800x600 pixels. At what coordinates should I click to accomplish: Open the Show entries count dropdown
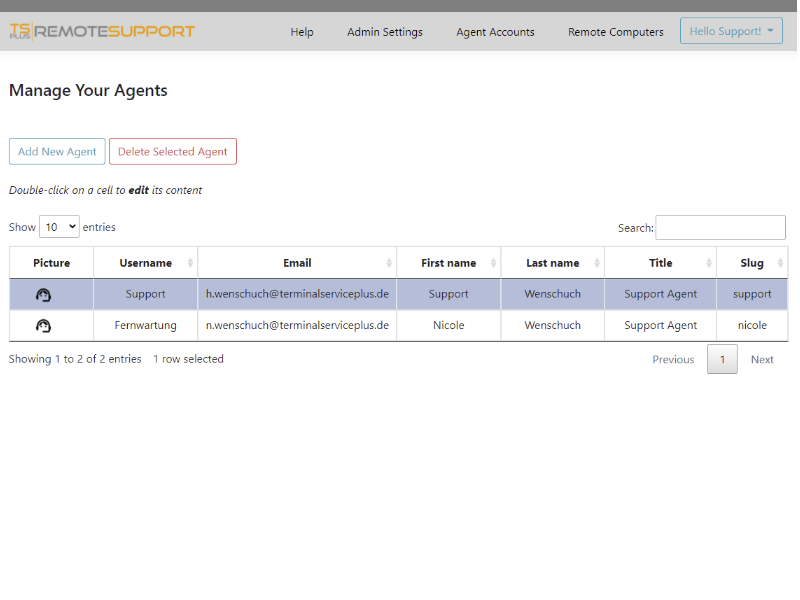59,227
